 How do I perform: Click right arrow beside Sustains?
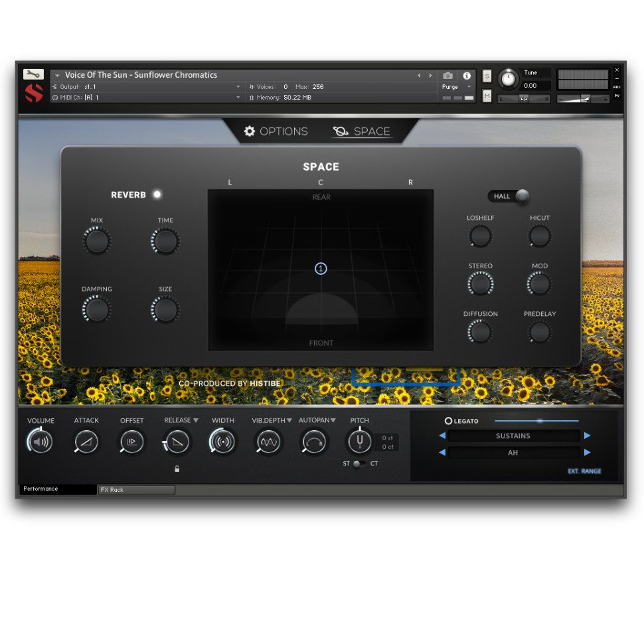[x=588, y=436]
